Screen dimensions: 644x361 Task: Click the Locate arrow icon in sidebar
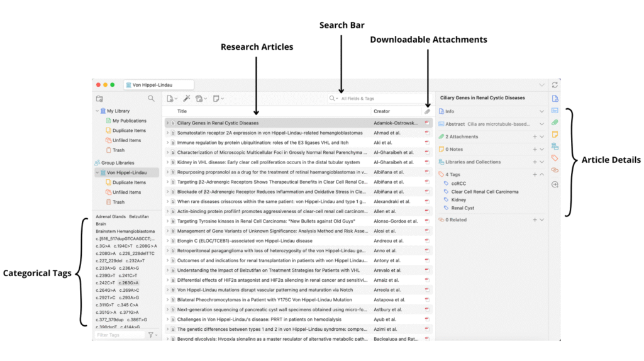(x=555, y=184)
